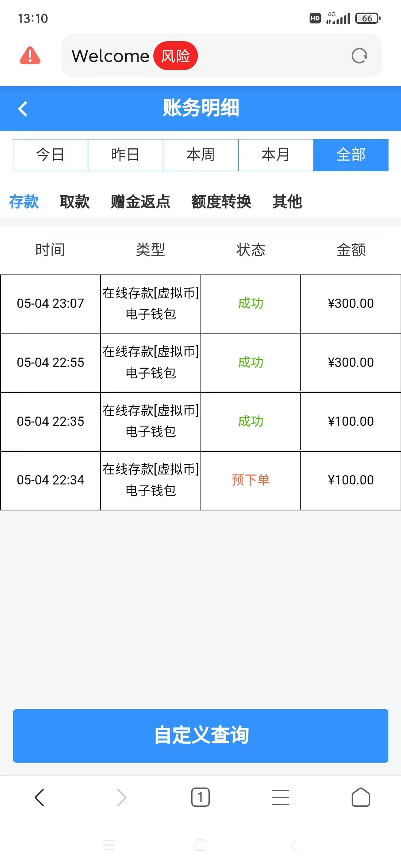Screen dimensions: 401x868
Task: Switch to 额度转换 category
Action: coord(221,202)
